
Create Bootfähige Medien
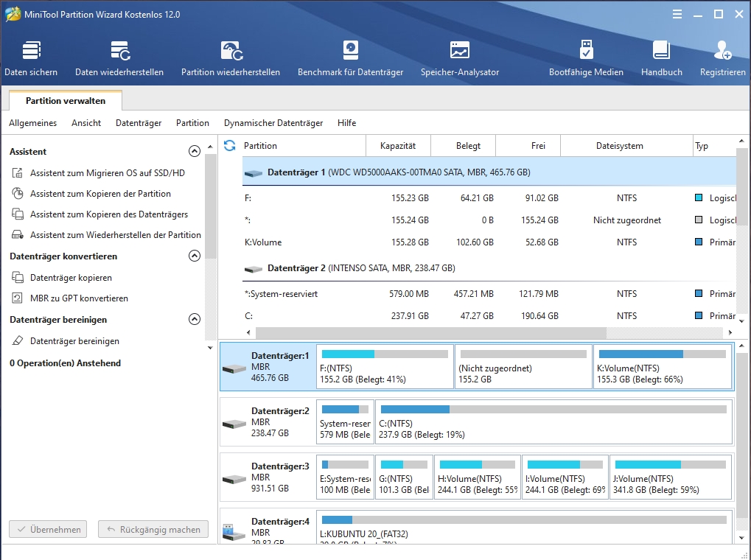[x=586, y=59]
